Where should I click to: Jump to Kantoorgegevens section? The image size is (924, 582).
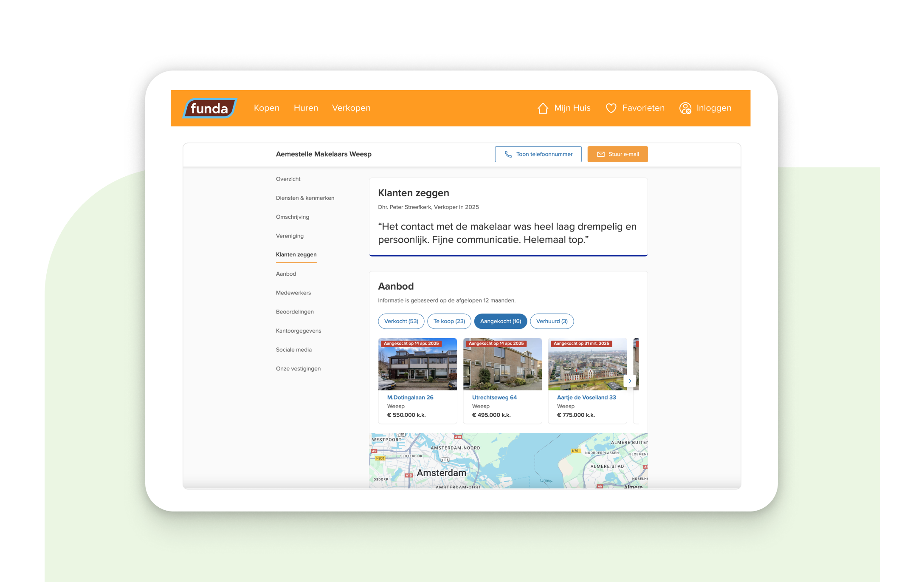coord(299,331)
